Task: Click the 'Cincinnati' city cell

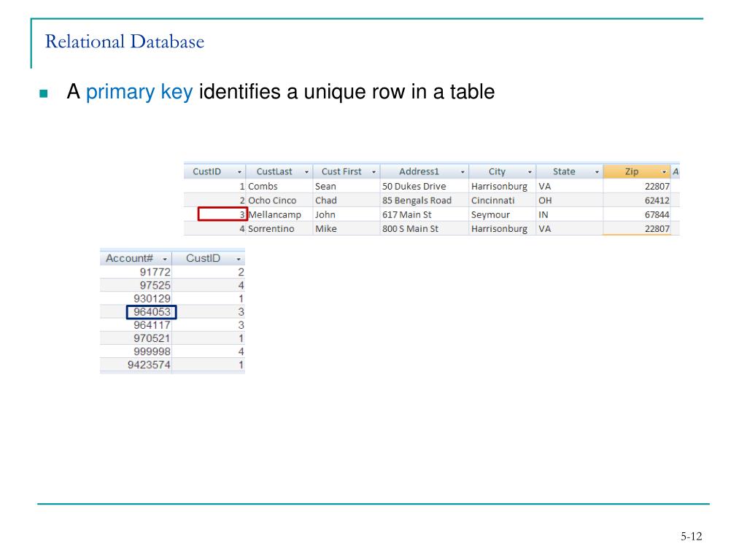Action: point(503,201)
